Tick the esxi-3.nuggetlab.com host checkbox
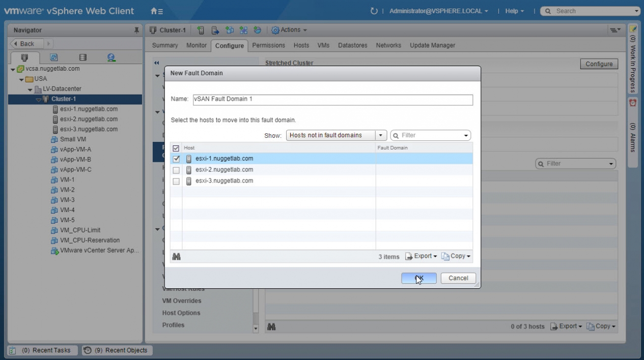Viewport: 644px width, 360px height. (x=176, y=182)
